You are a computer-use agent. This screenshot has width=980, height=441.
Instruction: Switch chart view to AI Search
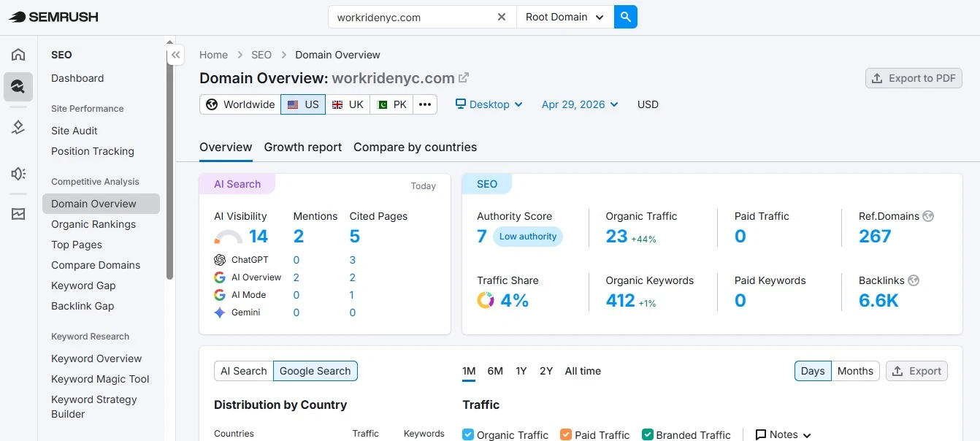point(244,371)
